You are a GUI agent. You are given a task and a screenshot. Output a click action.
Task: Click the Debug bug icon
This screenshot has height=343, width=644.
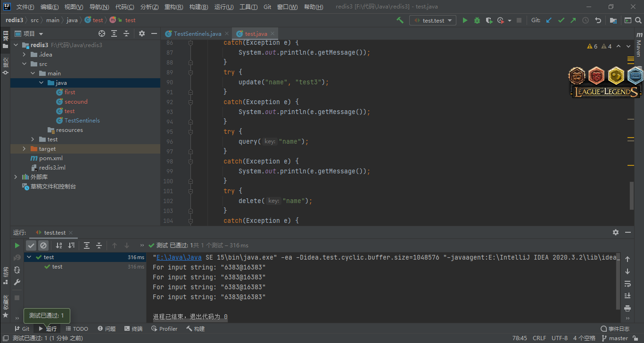tap(477, 20)
